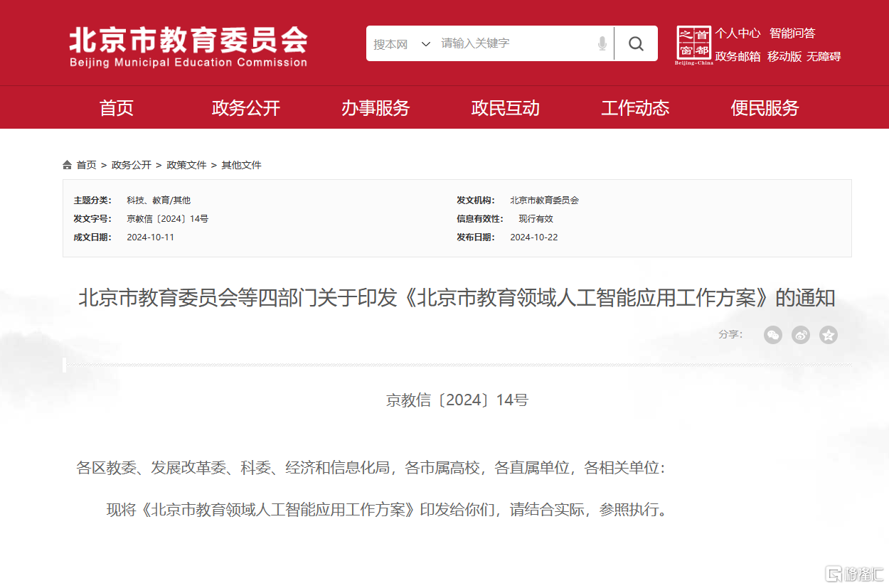The width and height of the screenshot is (889, 588).
Task: Open 无障碍 accessibility link
Action: tap(824, 57)
